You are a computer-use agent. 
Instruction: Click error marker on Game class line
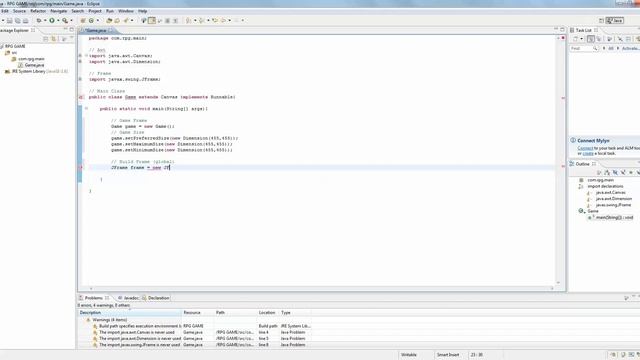coord(81,97)
